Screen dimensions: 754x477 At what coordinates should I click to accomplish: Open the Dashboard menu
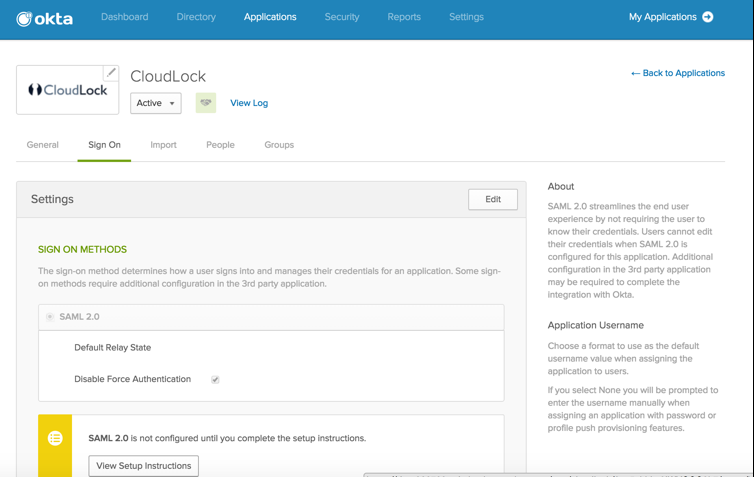coord(125,17)
